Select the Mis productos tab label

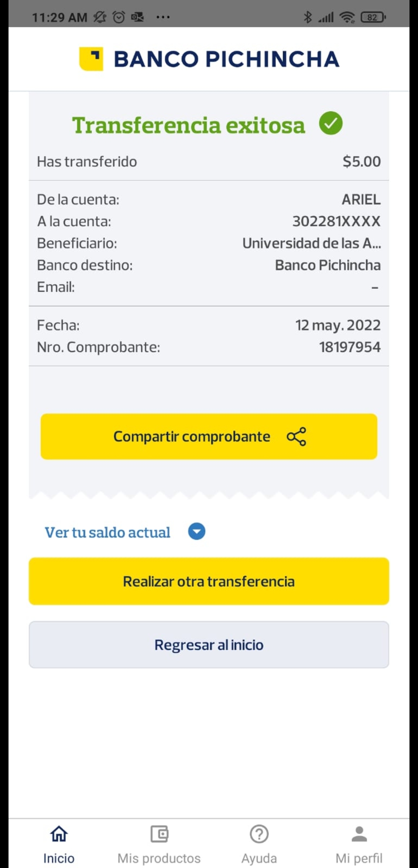click(x=159, y=858)
